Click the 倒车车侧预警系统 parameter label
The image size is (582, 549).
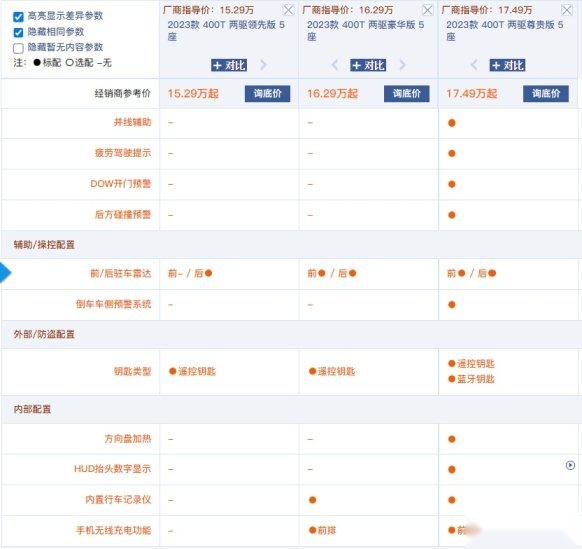coord(114,304)
